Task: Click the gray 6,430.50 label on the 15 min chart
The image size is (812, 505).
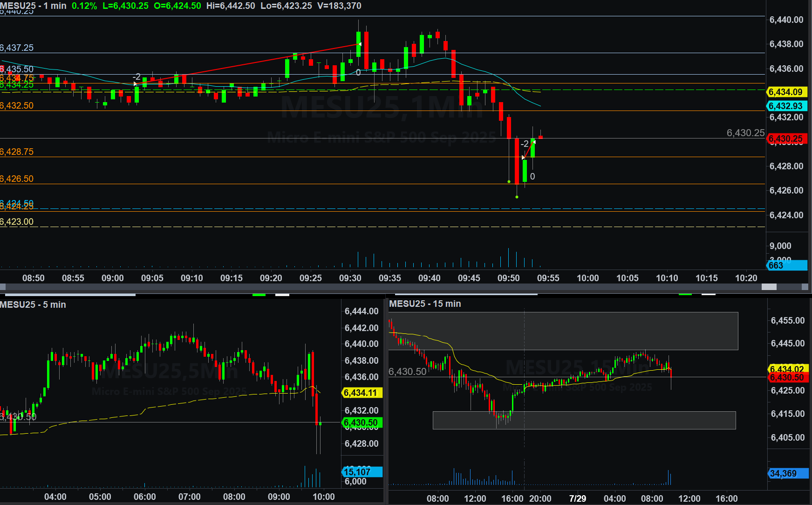Action: (x=408, y=372)
